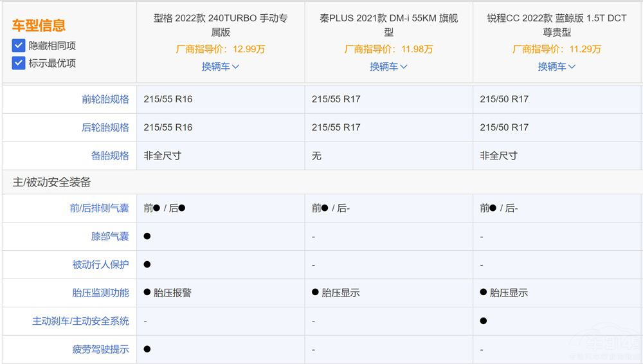643x364 pixels.
Task: Click the 后轮胎规格 row label
Action: (105, 127)
